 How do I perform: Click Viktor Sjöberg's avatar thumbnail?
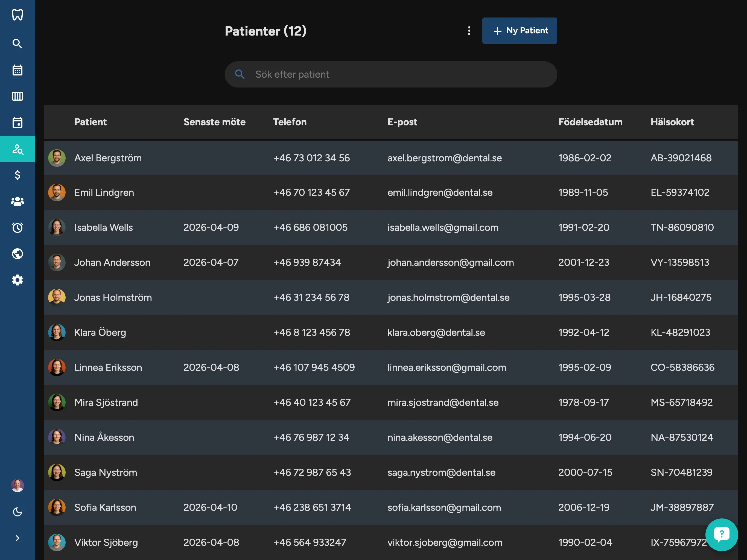[57, 542]
